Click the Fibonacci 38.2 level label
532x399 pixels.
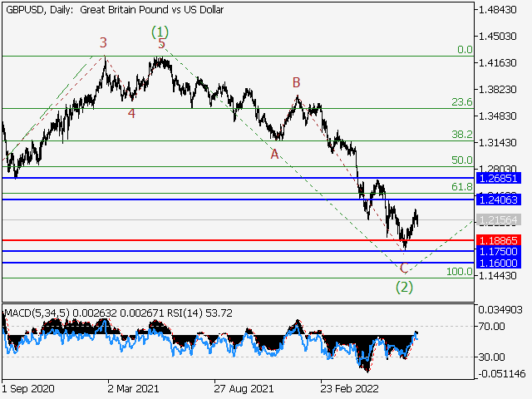[462, 135]
